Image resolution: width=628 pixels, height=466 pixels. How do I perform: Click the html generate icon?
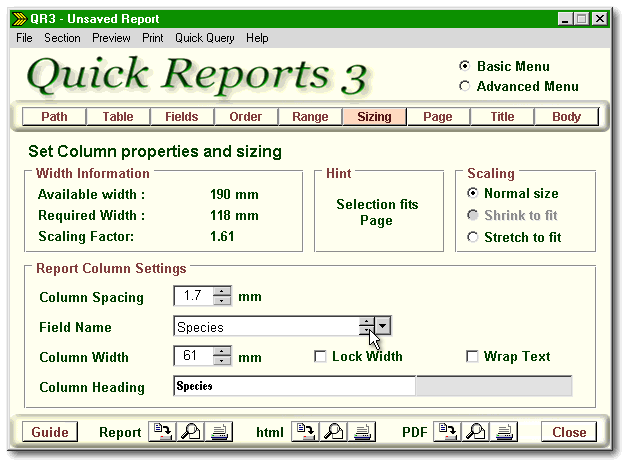click(x=305, y=432)
